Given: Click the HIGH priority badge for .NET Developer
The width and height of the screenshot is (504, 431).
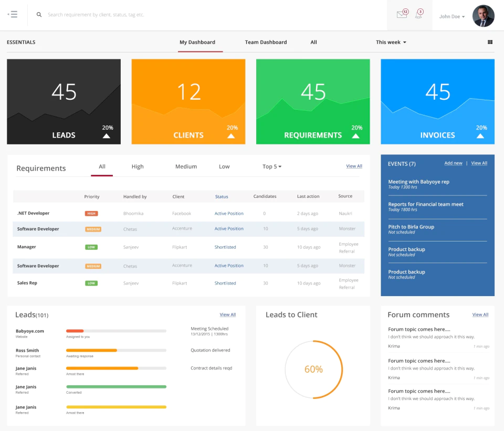Looking at the screenshot, I should click(91, 214).
